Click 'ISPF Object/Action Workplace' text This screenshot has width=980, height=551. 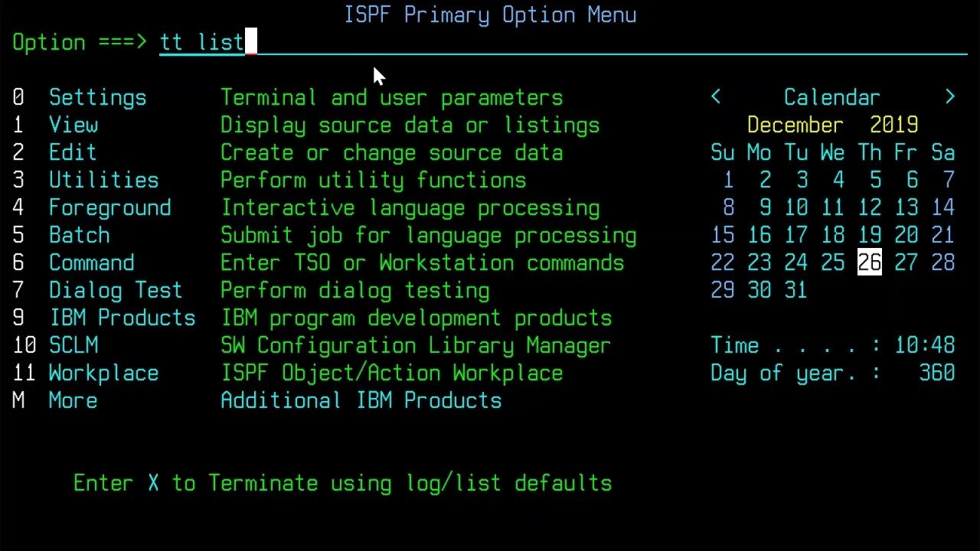click(391, 373)
